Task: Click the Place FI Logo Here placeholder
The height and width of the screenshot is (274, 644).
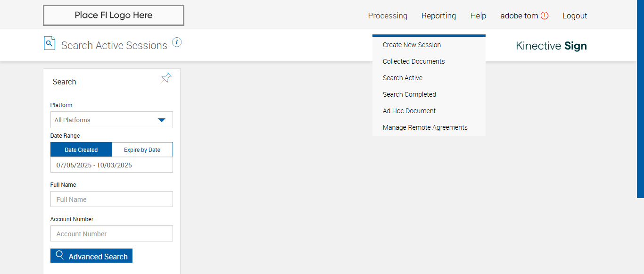Action: 114,15
